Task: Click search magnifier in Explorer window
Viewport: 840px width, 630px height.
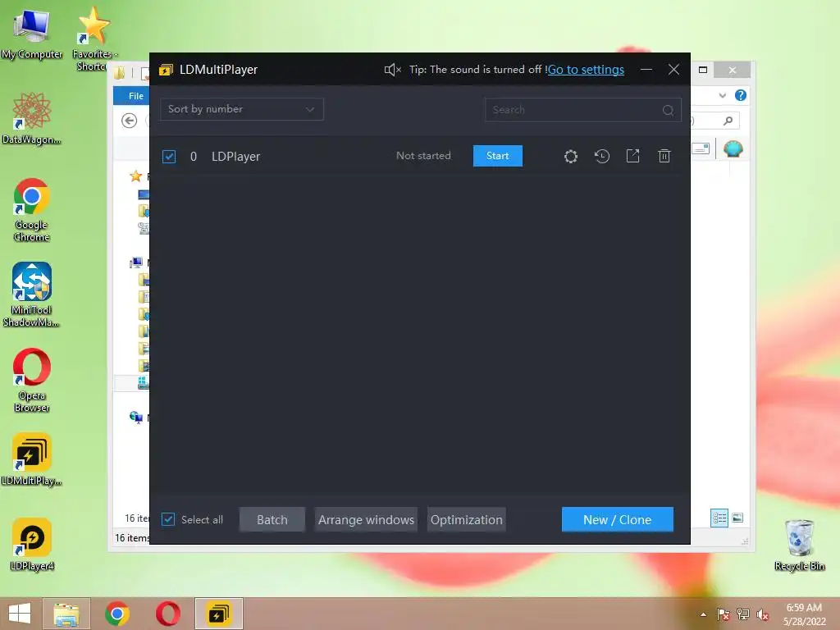Action: point(728,121)
